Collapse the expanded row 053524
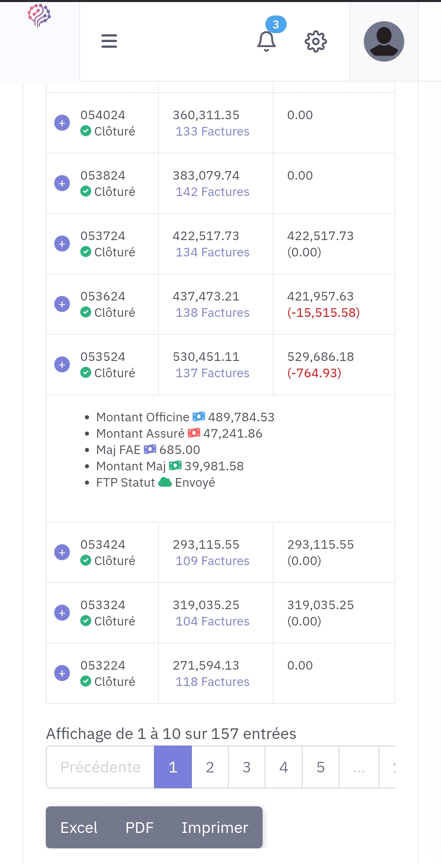Screen dimensions: 441x868 [x=62, y=365]
